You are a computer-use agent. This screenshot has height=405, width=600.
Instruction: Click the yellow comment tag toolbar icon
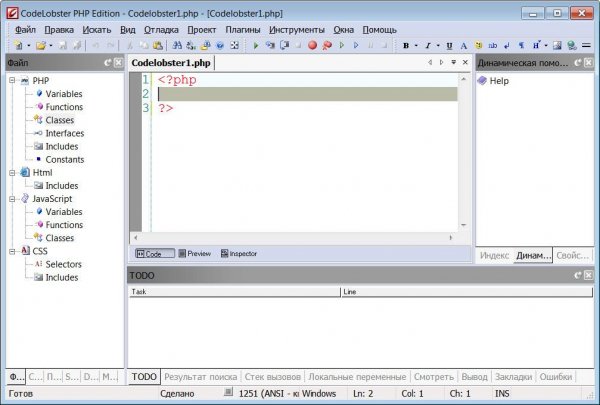pyautogui.click(x=478, y=46)
